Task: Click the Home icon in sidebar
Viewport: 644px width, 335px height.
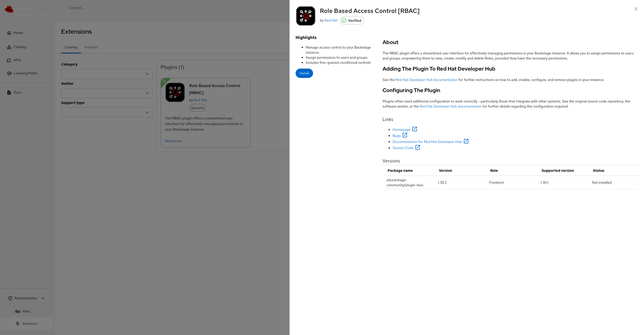Action: coord(9,33)
